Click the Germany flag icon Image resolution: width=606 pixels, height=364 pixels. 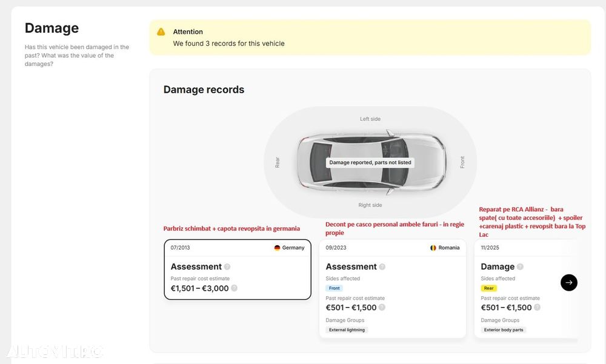tap(277, 248)
